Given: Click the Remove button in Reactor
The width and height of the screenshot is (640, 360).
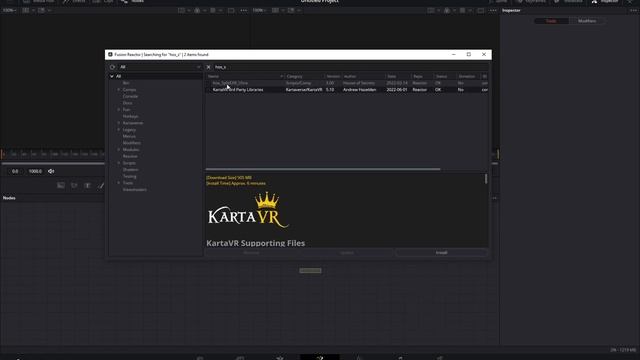Looking at the screenshot, I should (251, 253).
